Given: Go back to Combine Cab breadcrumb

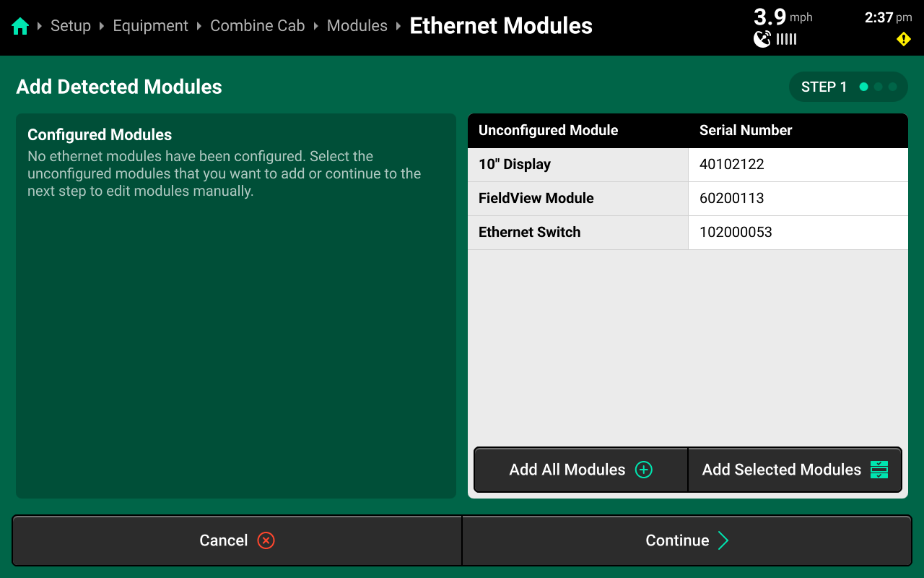Looking at the screenshot, I should (x=257, y=26).
